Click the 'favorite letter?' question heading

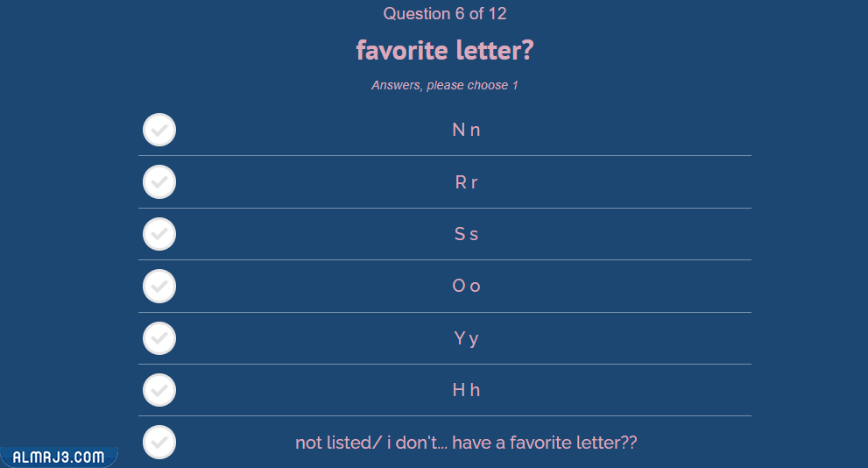click(445, 51)
